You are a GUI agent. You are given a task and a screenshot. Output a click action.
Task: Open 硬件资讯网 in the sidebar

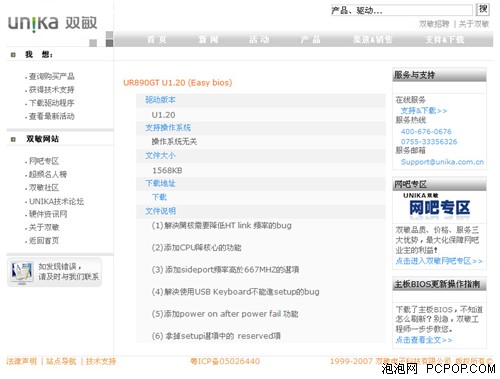[x=48, y=214]
